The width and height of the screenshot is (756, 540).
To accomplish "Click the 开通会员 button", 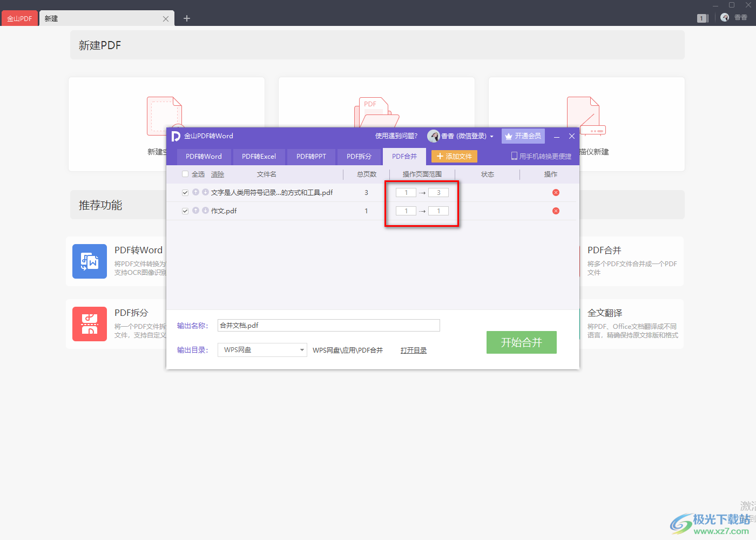I will pos(523,136).
